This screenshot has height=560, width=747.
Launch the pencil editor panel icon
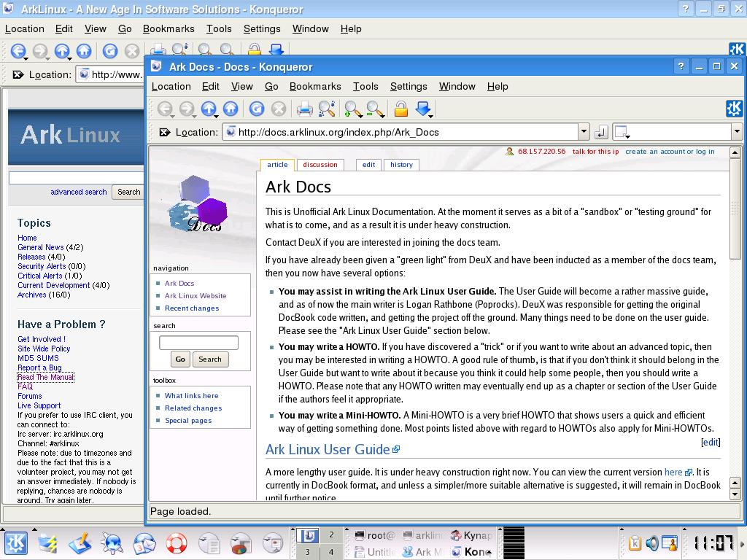pyautogui.click(x=80, y=543)
